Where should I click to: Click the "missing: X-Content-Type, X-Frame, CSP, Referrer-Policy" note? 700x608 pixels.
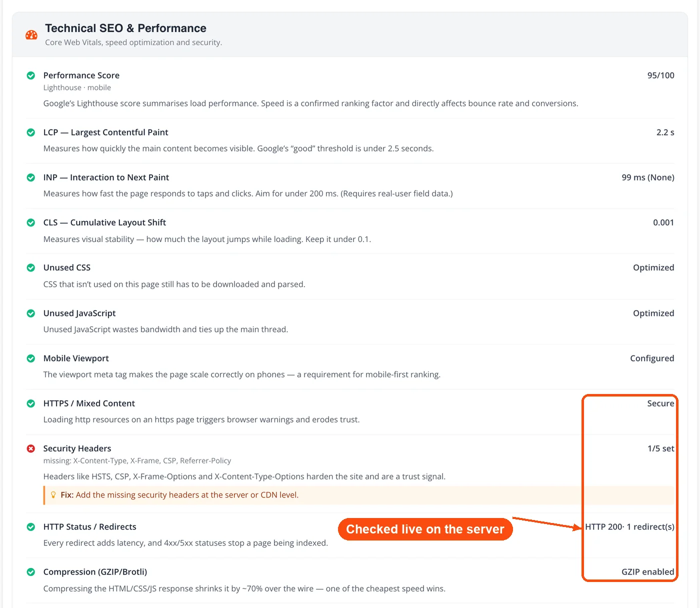(x=137, y=460)
